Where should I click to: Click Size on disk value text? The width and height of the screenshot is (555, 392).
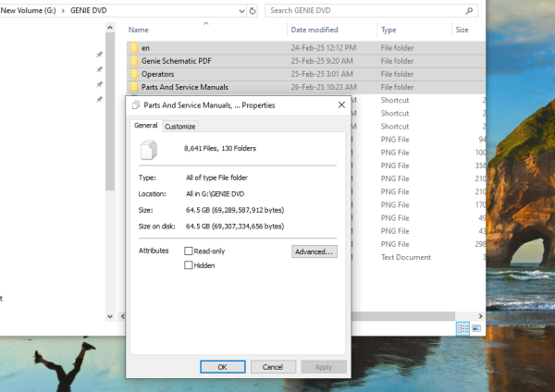tap(235, 227)
